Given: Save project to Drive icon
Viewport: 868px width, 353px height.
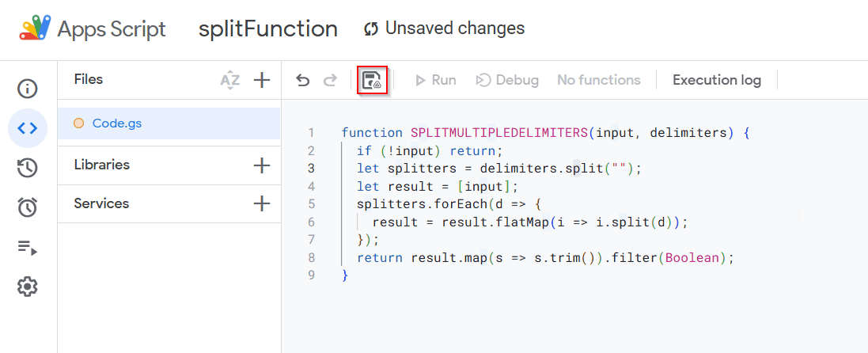Looking at the screenshot, I should coord(372,81).
